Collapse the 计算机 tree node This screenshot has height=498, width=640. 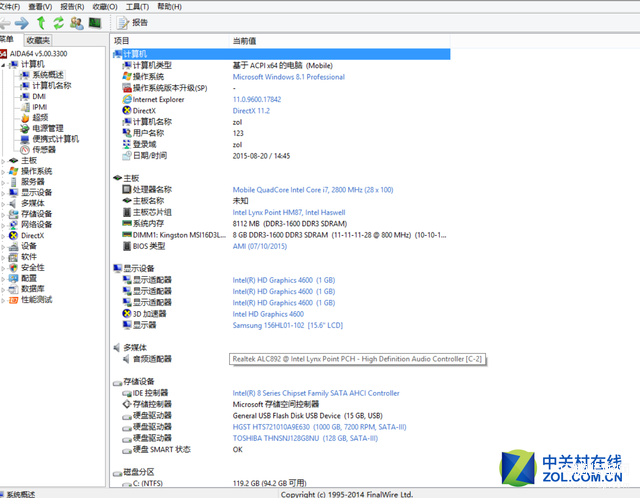(x=3, y=65)
